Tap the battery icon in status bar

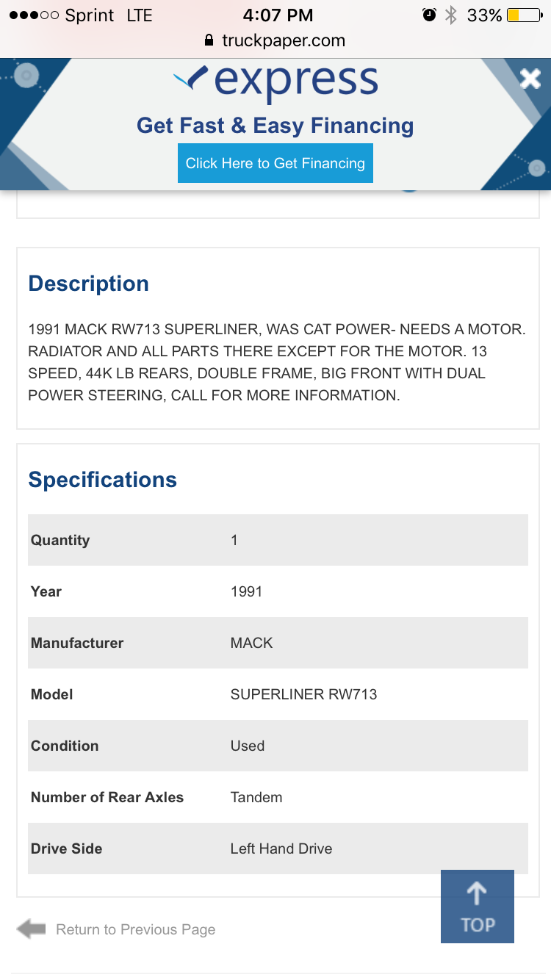coord(524,15)
